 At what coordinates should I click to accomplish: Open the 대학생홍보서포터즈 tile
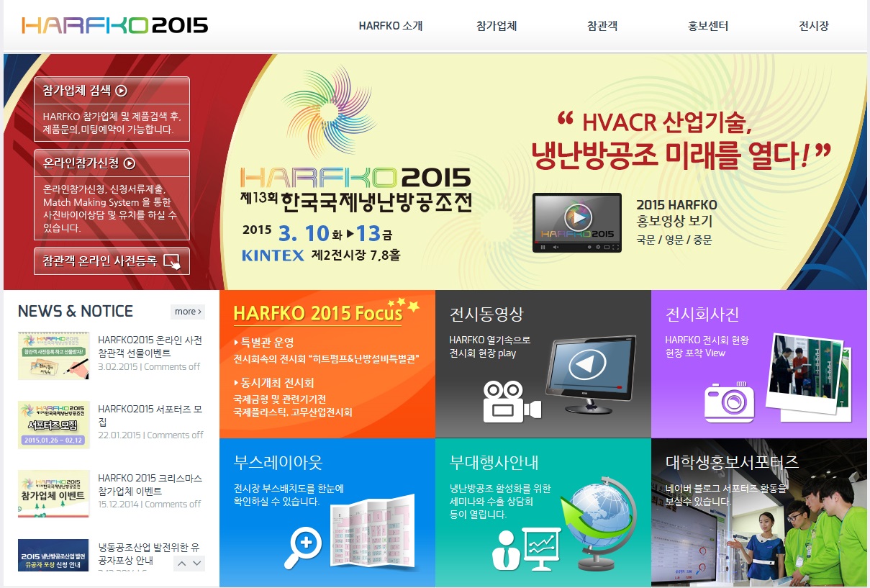(x=759, y=511)
